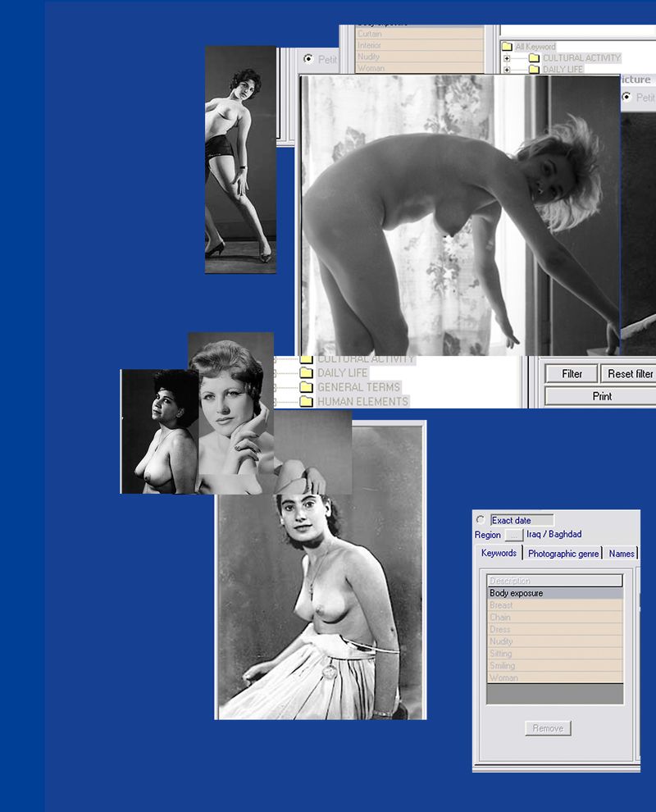Click the Reset filter button
The width and height of the screenshot is (656, 812).
pos(630,373)
